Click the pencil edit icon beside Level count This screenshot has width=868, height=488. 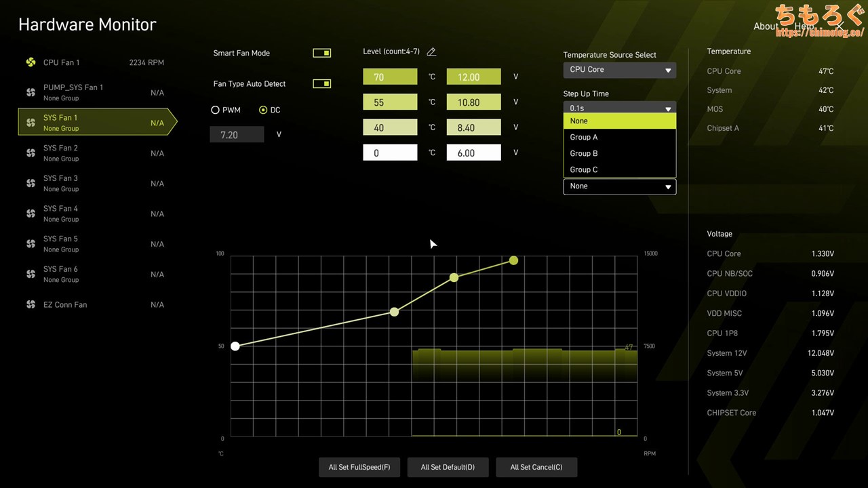click(431, 52)
